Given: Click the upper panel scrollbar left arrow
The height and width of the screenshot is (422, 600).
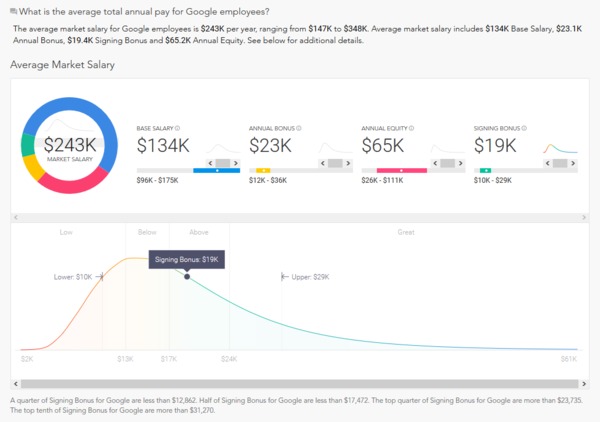Looking at the screenshot, I should pyautogui.click(x=16, y=217).
